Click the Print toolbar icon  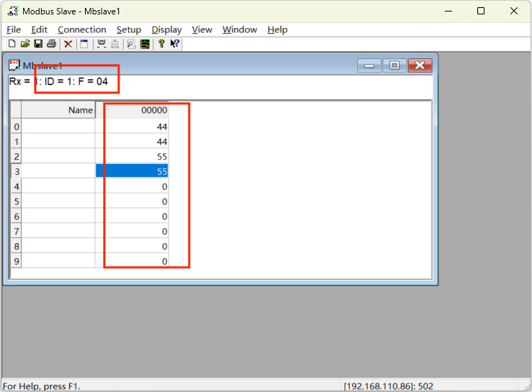[51, 44]
